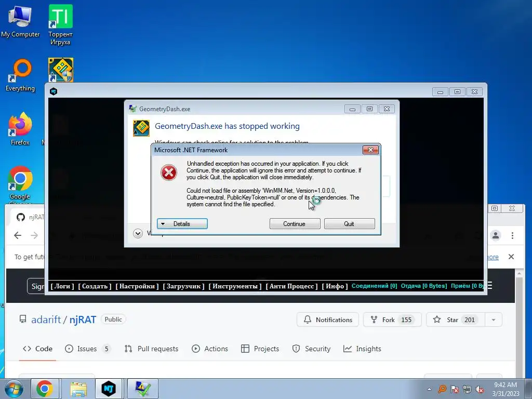This screenshot has width=532, height=399.
Task: Open File Explorer from taskbar
Action: (x=78, y=389)
